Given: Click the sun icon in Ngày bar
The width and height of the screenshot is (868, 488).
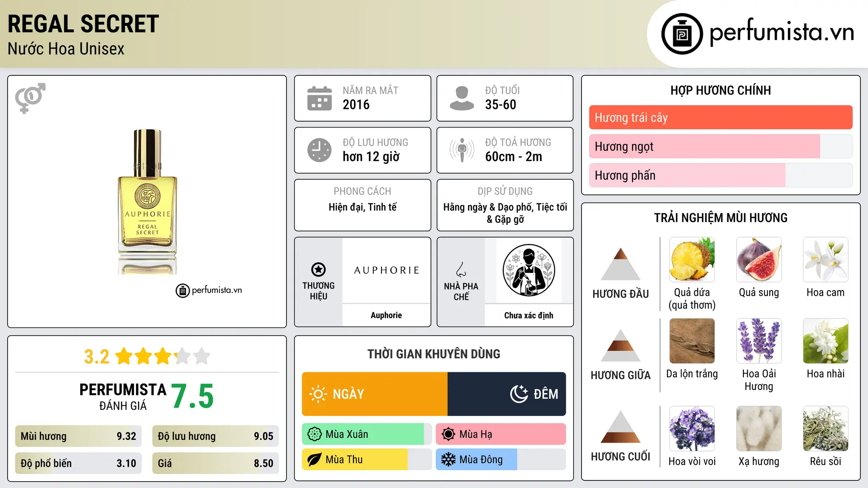Looking at the screenshot, I should coord(318,394).
